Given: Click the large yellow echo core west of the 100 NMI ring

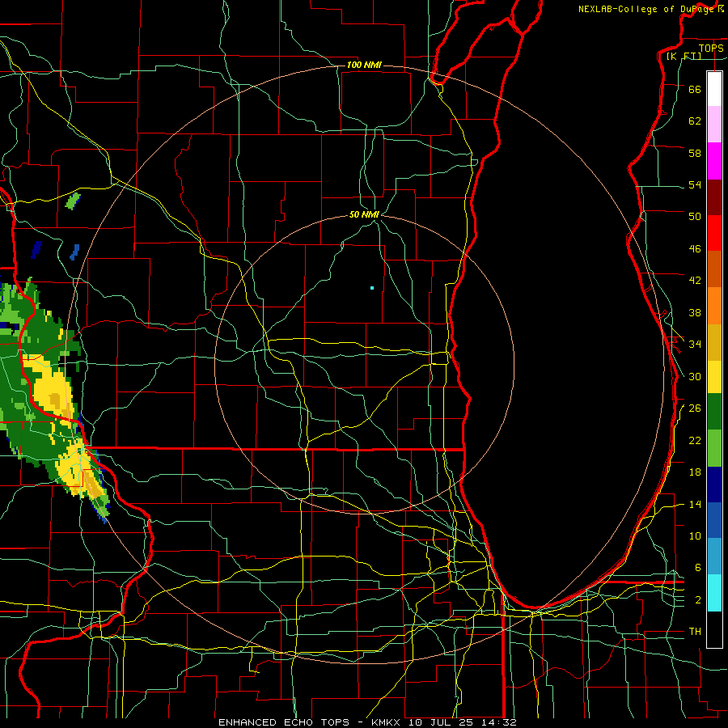Looking at the screenshot, I should point(53,388).
